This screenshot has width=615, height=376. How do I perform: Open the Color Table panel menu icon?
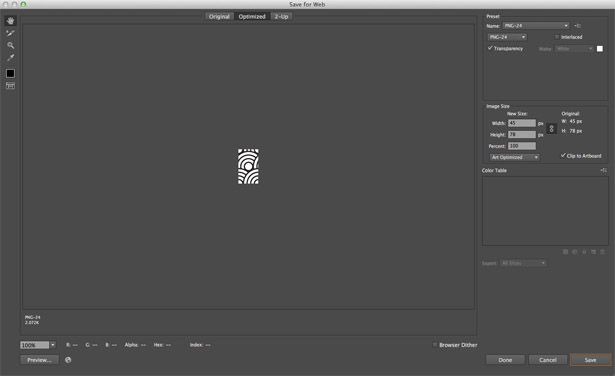[604, 170]
